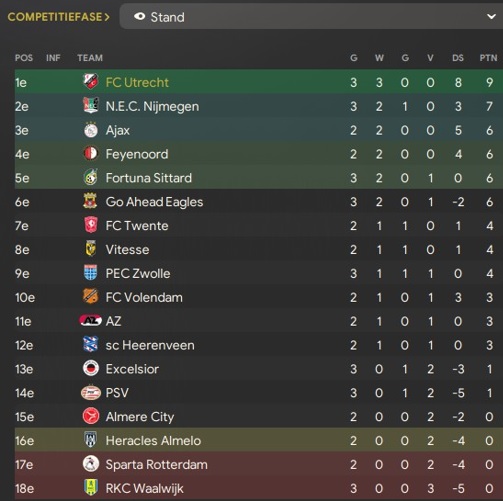Click the POS column header
This screenshot has width=503, height=501.
pyautogui.click(x=24, y=58)
